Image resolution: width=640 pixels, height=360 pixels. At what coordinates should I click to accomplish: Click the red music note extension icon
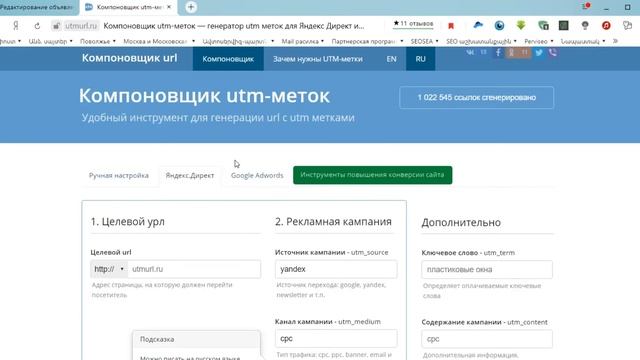coord(606,25)
